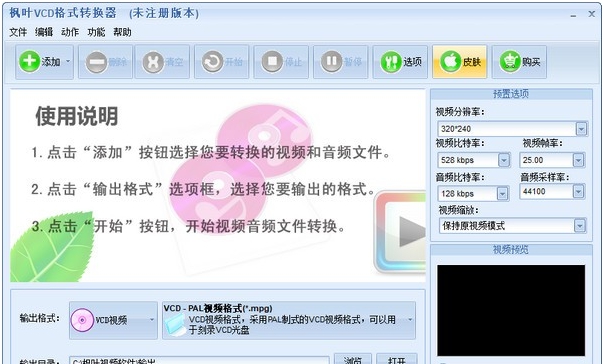The width and height of the screenshot is (604, 364).
Task: Expand the 视频帧率 25.00 dropdown
Action: [x=578, y=160]
